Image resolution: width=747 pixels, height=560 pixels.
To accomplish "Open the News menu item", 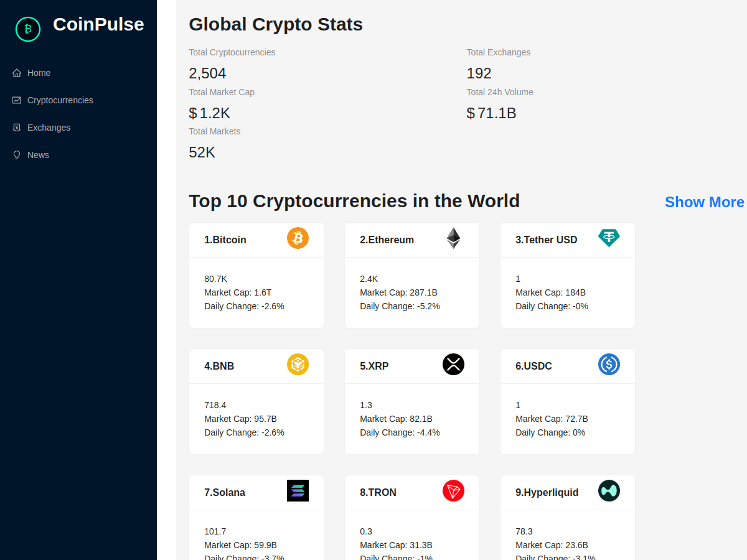I will coord(78,155).
